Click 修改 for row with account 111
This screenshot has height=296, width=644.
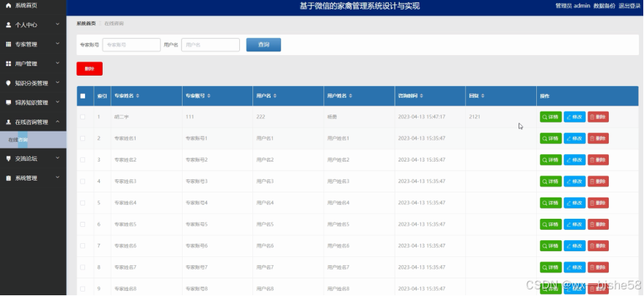coord(574,117)
